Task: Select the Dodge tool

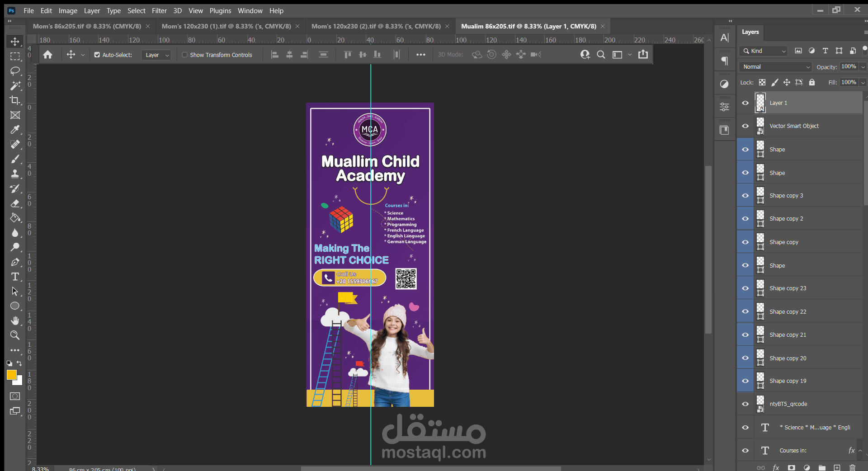Action: coord(15,247)
